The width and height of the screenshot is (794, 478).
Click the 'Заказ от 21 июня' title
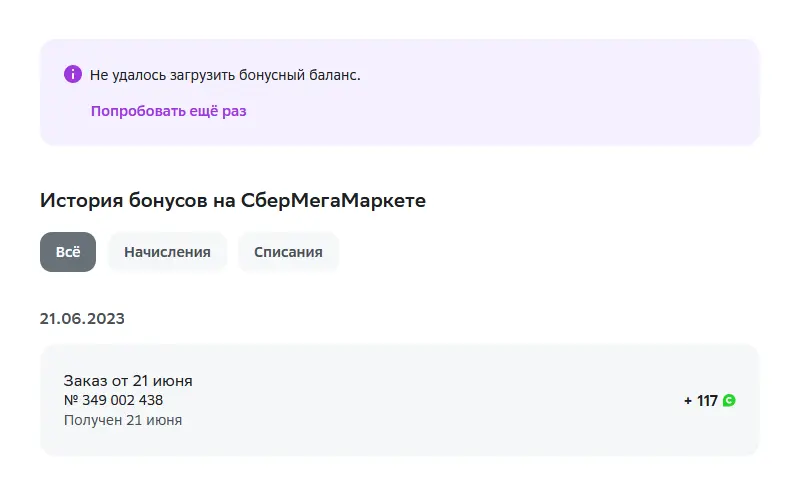click(128, 381)
